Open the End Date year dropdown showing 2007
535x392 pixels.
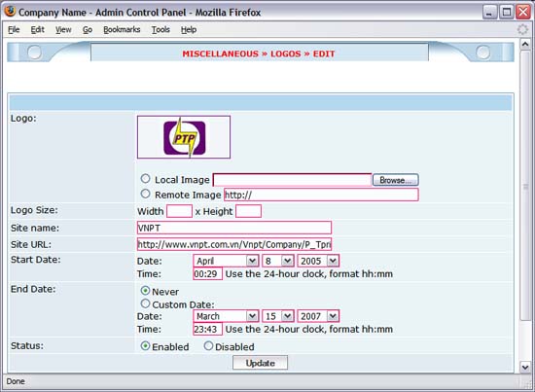[x=318, y=316]
